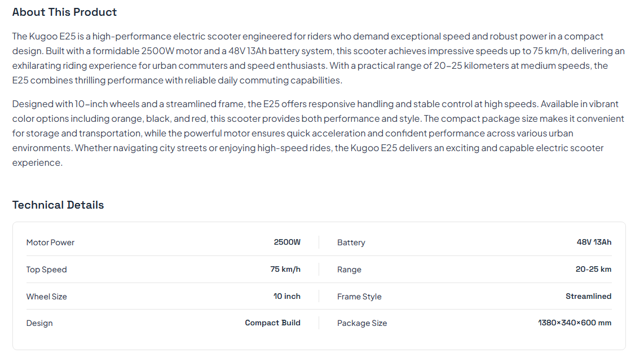Click the 1380×340×600 mm value
The width and height of the screenshot is (644, 362).
pos(575,323)
